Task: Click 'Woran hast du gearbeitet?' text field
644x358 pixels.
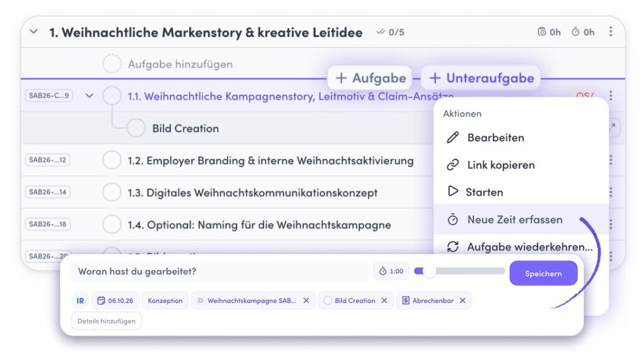Action: click(x=219, y=271)
